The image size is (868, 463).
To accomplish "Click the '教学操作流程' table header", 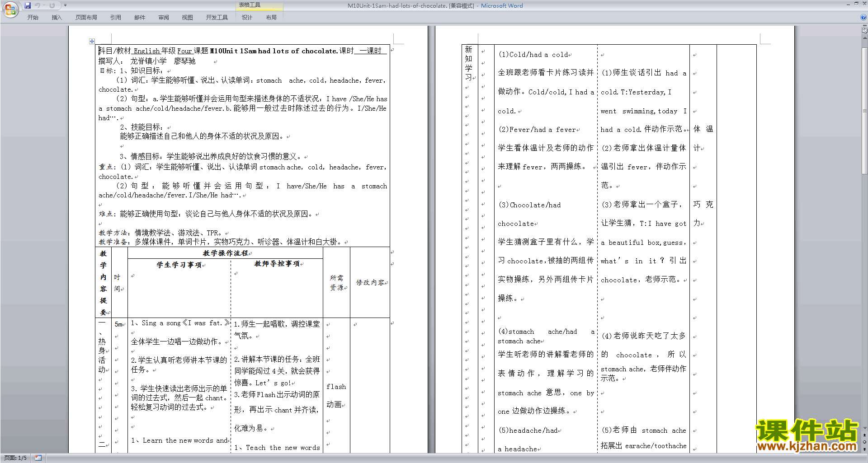I will [226, 253].
